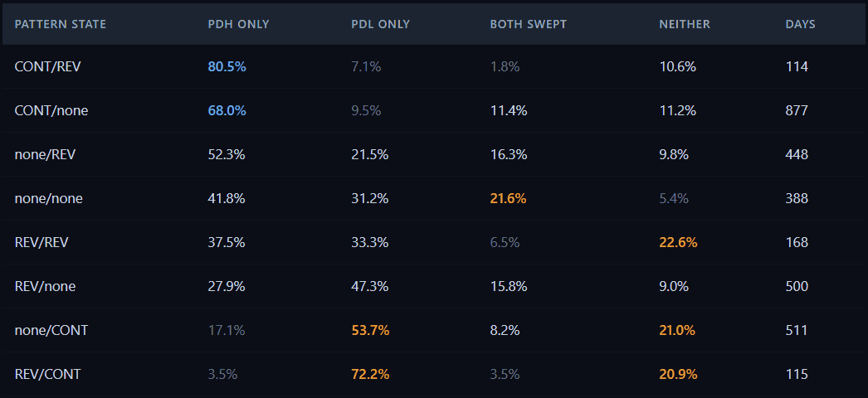
Task: Click the REV/CONT pattern state
Action: coord(47,374)
